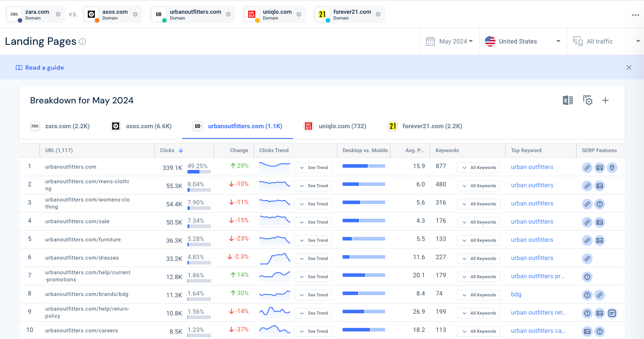Click link SERP icon for brands/bdg row
Screen dimensions: 644x339
pos(600,295)
